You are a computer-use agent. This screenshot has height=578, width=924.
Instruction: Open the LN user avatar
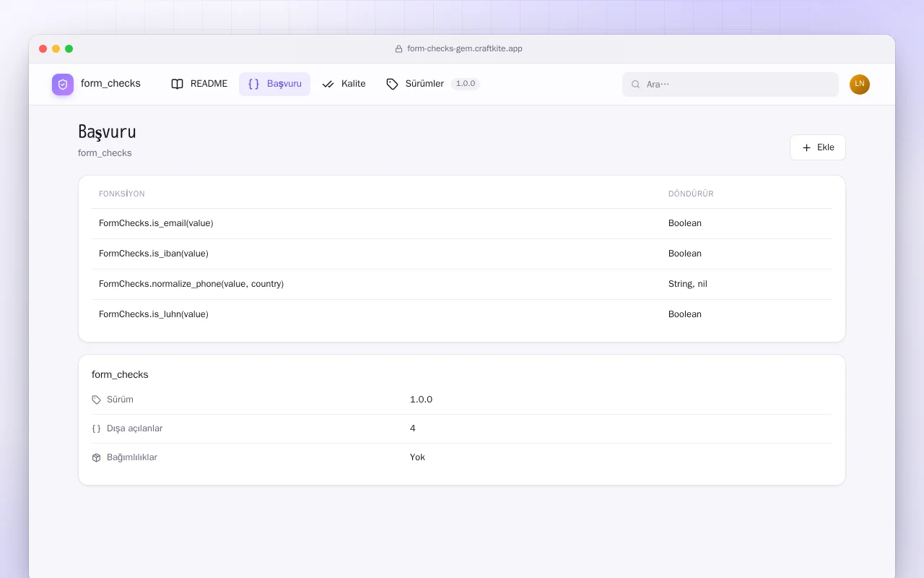pos(860,85)
